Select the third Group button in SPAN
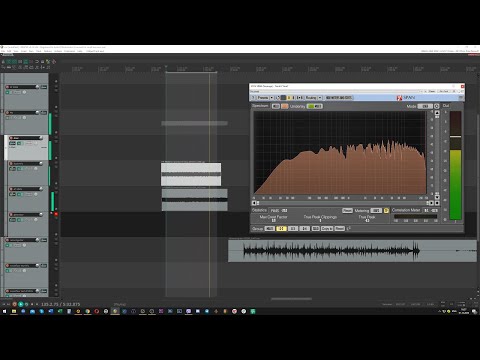480x360 pixels. pyautogui.click(x=293, y=228)
